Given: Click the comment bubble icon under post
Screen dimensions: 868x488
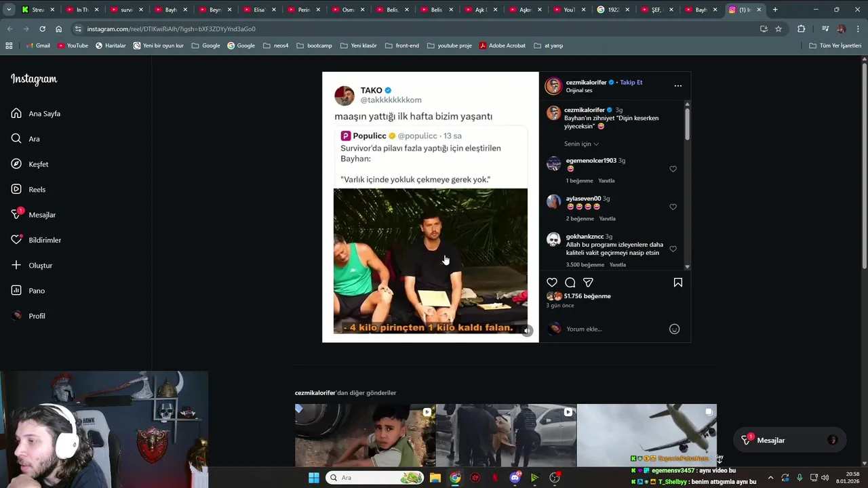Looking at the screenshot, I should (570, 283).
